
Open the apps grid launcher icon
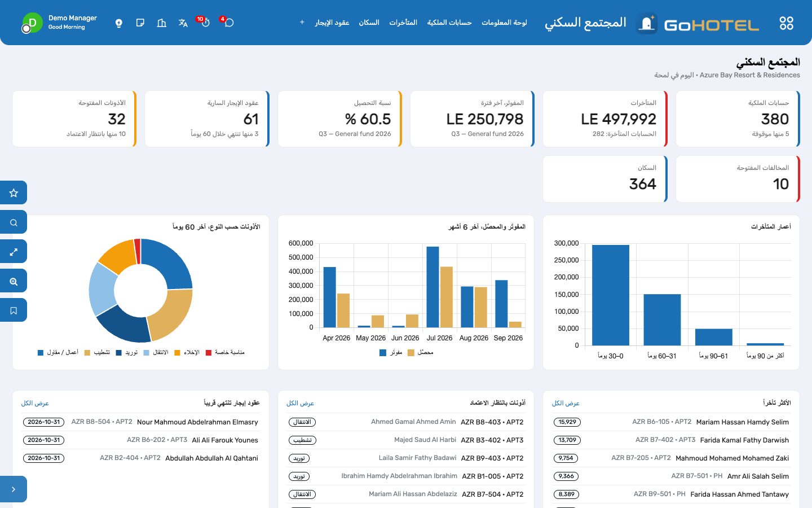[x=786, y=23]
